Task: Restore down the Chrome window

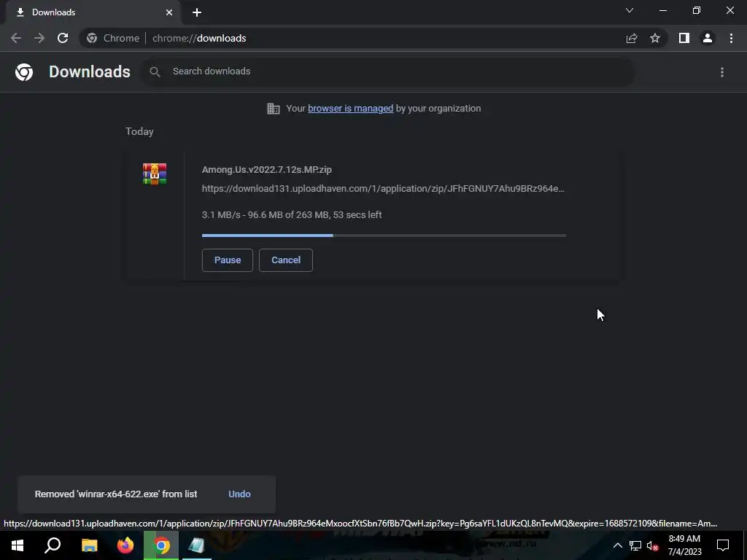Action: pos(697,10)
